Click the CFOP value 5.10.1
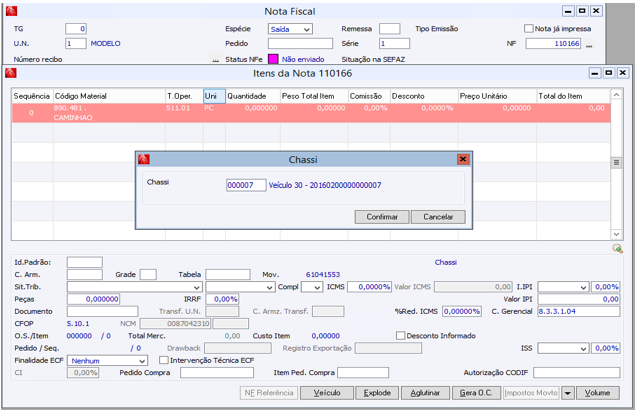Image resolution: width=636 pixels, height=410 pixels. pos(78,324)
